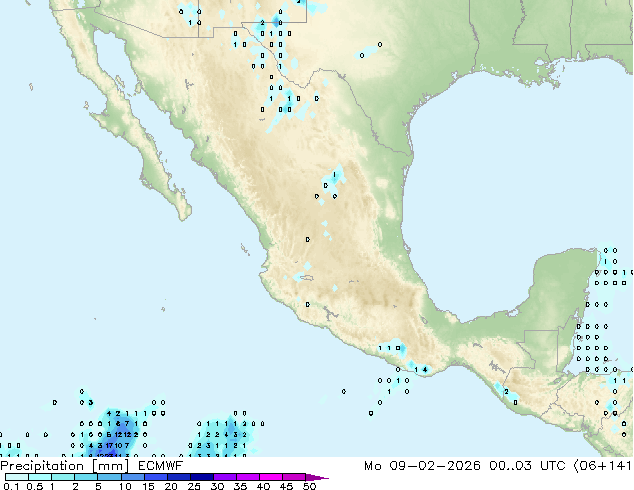Click the '0.5' legend scale label
This screenshot has height=490, width=634.
pos(35,486)
